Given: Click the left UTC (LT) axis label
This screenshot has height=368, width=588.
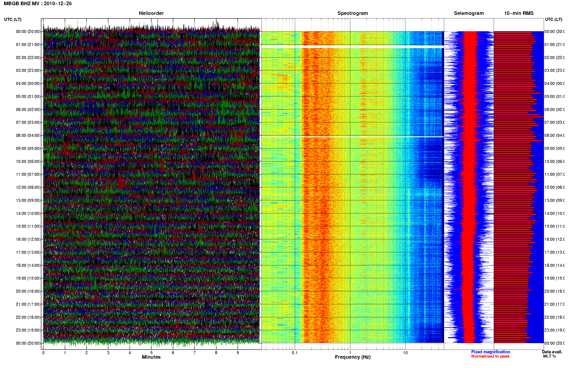Looking at the screenshot, I should pyautogui.click(x=13, y=19).
